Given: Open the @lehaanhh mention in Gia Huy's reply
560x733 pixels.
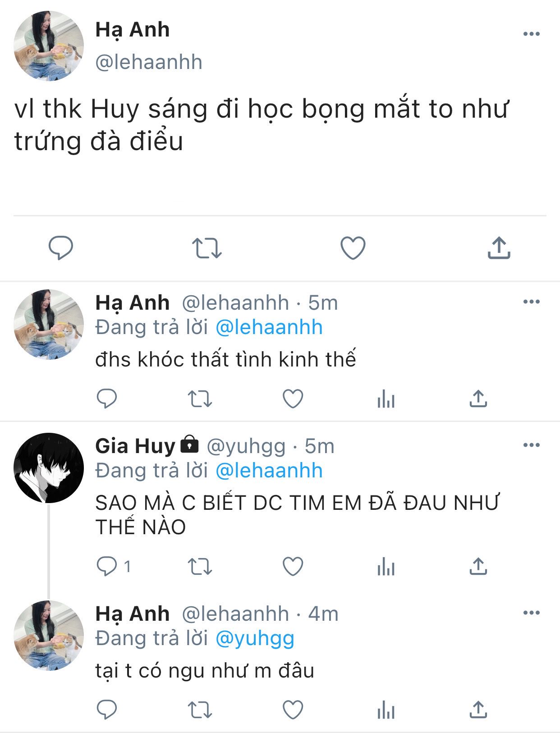Looking at the screenshot, I should pyautogui.click(x=269, y=471).
